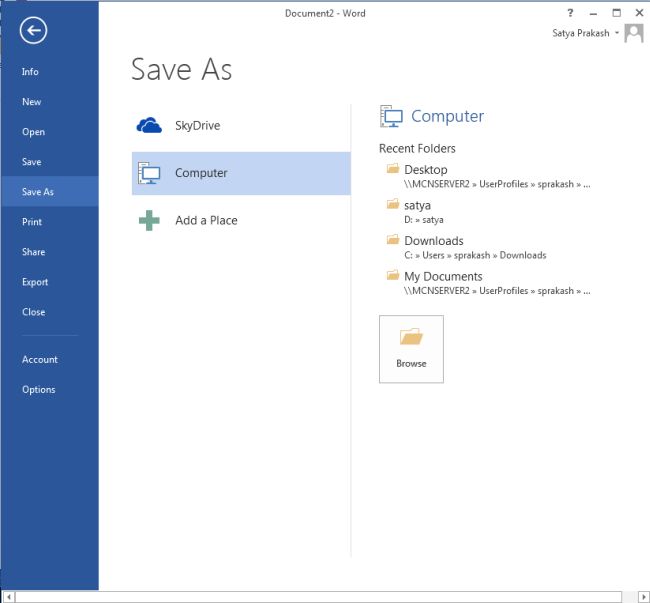This screenshot has height=603, width=650.
Task: Select Open in the backstage menu
Action: tap(33, 132)
